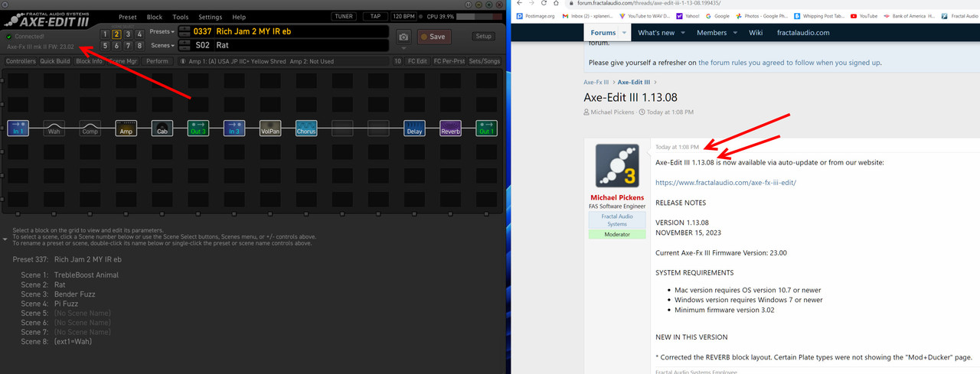This screenshot has width=980, height=374.
Task: Open the YouTube to WAV bookmark
Action: click(644, 15)
